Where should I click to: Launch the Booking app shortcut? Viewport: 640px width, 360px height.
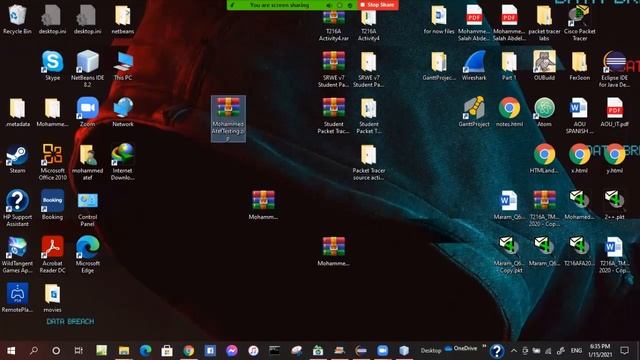click(53, 205)
